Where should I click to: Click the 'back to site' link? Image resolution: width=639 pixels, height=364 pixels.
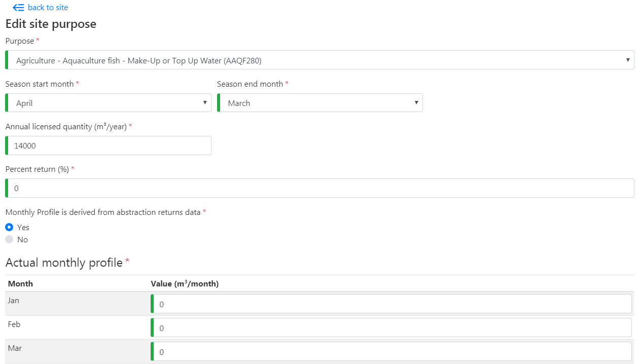click(x=48, y=8)
